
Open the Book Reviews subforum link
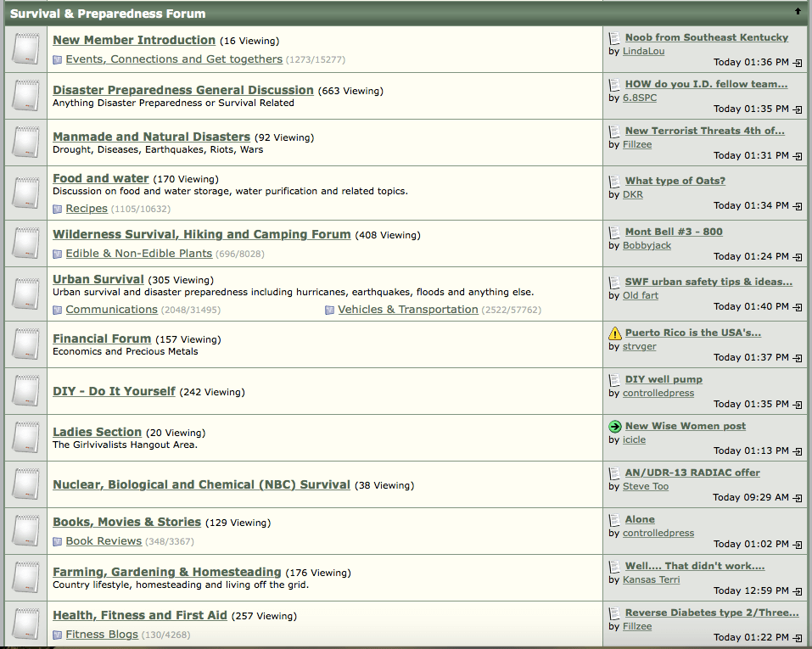tap(104, 540)
